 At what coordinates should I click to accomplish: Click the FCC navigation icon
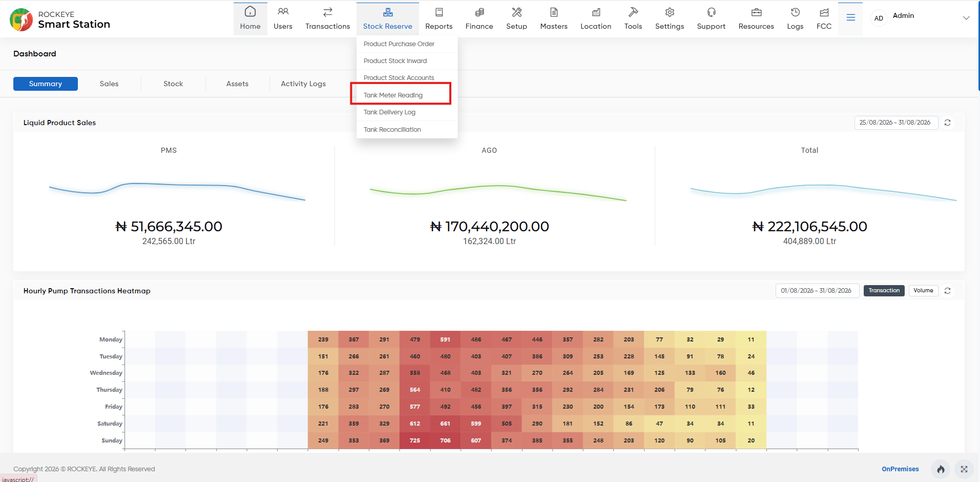click(824, 12)
